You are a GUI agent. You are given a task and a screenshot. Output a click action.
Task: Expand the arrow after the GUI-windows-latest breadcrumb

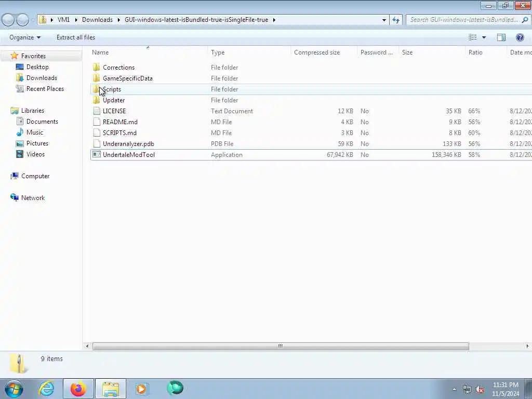click(x=274, y=20)
